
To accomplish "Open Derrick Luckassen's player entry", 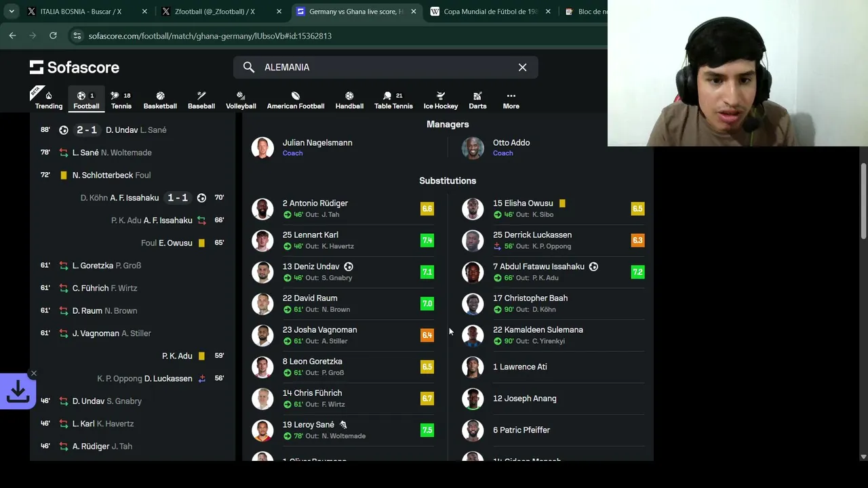I will pos(553,241).
